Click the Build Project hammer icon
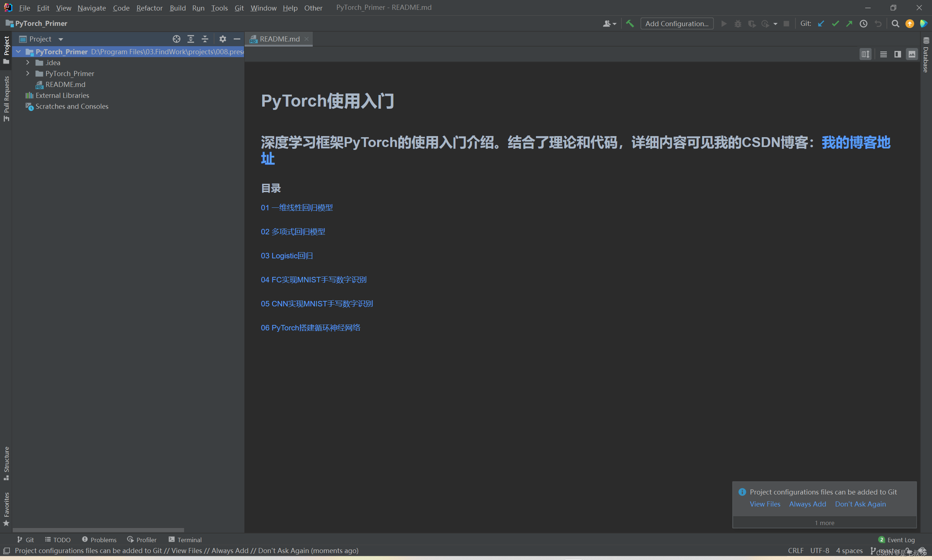Viewport: 932px width, 560px height. (629, 23)
